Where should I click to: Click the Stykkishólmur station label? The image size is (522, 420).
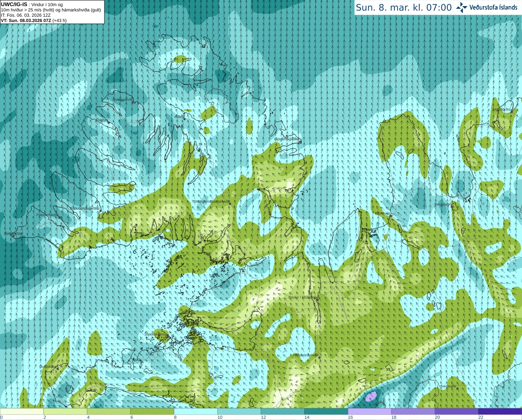[157, 334]
